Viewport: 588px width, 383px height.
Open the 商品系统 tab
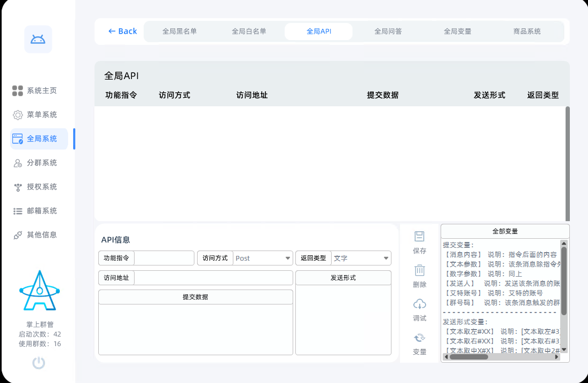(x=526, y=32)
